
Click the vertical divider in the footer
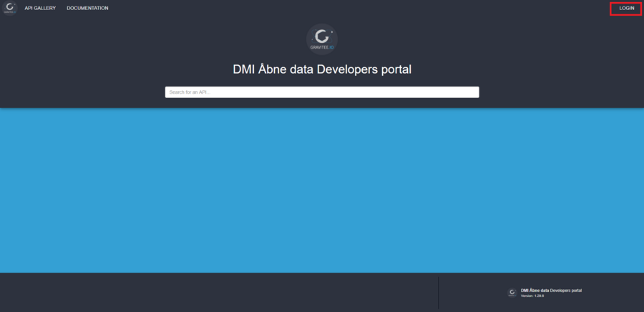(x=438, y=292)
